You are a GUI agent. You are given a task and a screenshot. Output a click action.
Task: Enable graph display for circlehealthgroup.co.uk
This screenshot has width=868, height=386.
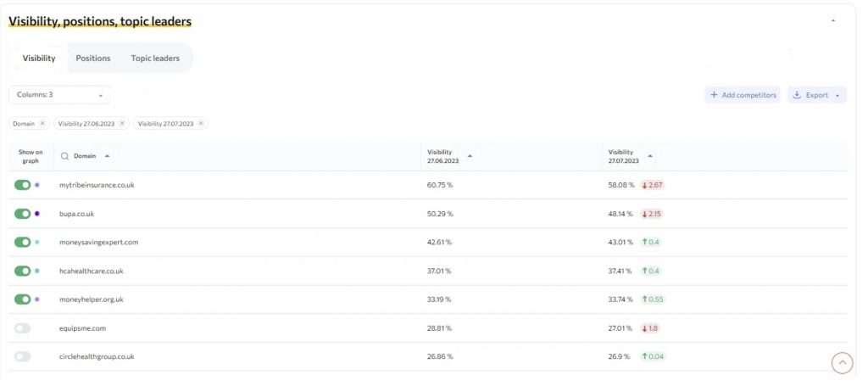tap(23, 356)
